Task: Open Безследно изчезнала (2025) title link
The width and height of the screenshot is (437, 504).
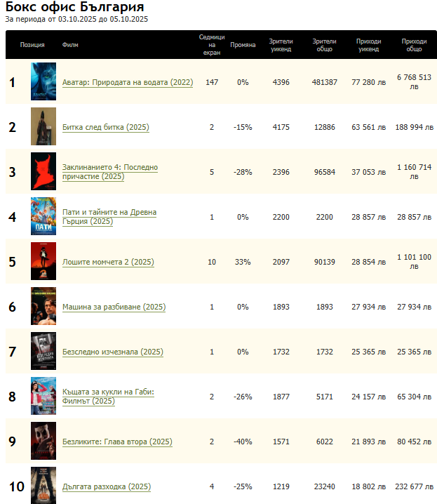Action: 112,352
